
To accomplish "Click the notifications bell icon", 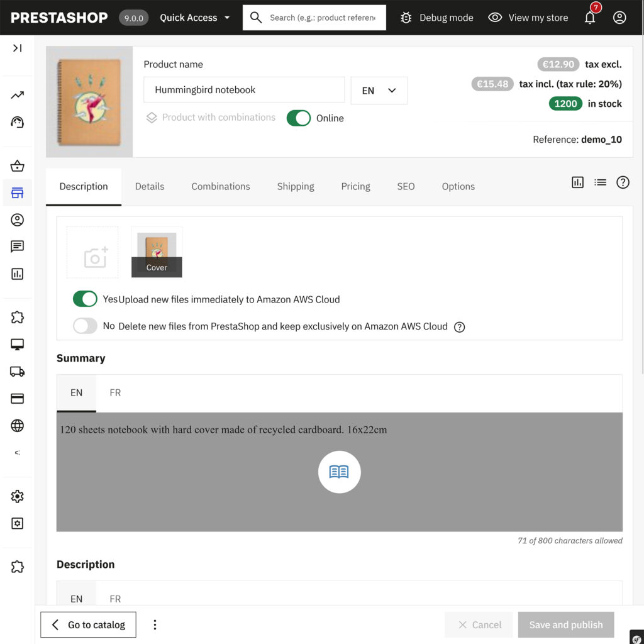I will click(x=590, y=18).
